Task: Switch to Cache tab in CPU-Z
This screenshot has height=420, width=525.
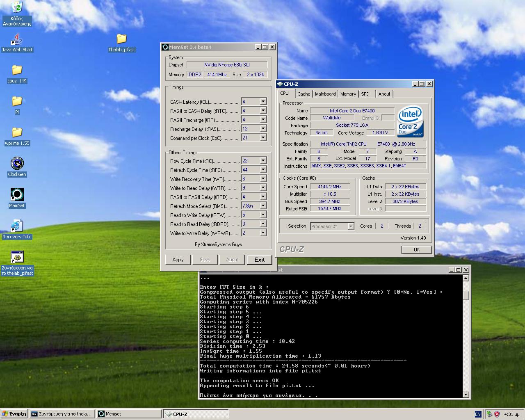Action: [x=304, y=94]
